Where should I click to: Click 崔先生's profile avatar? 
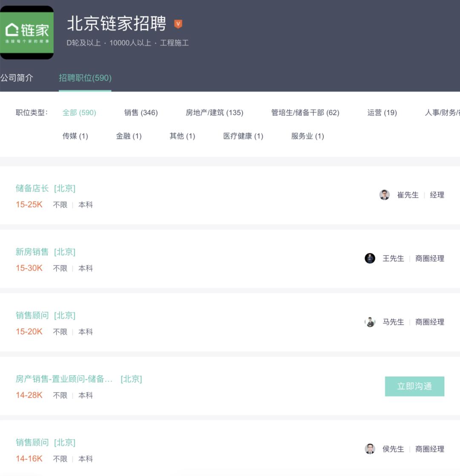[x=385, y=195]
